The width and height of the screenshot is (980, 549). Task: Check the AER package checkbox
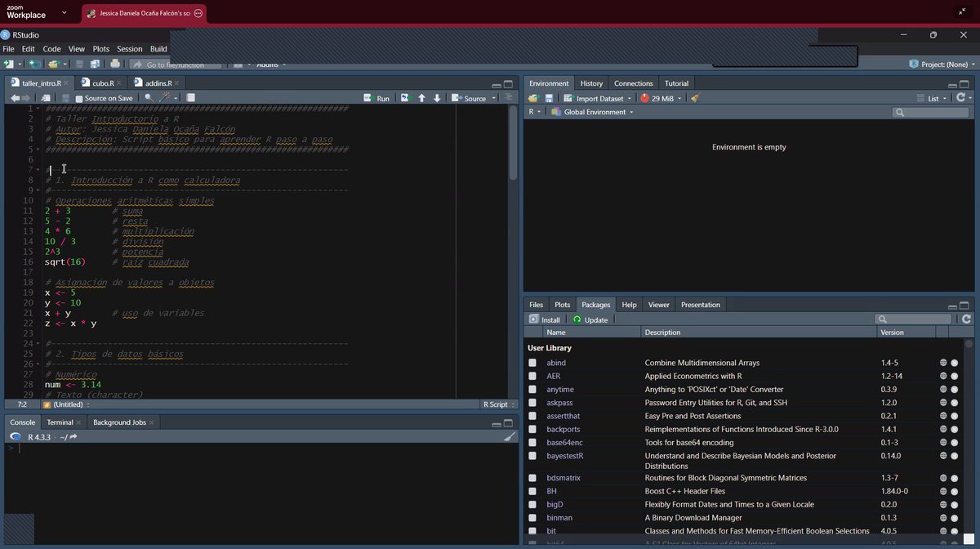tap(532, 376)
